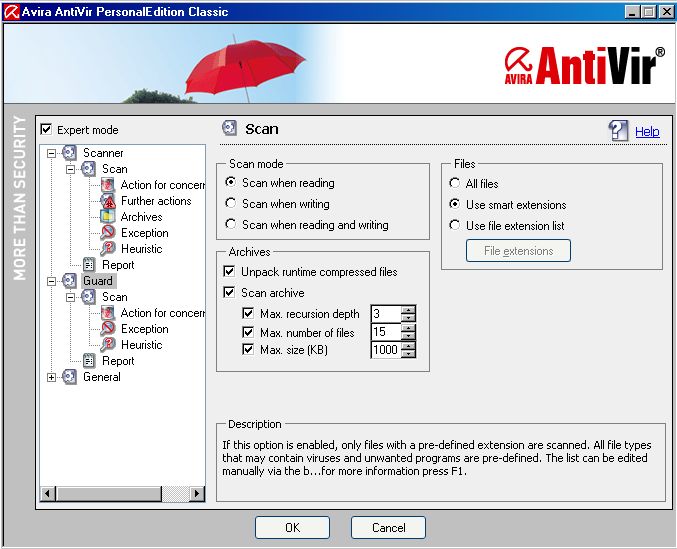
Task: Click the Cancel button
Action: tap(389, 527)
